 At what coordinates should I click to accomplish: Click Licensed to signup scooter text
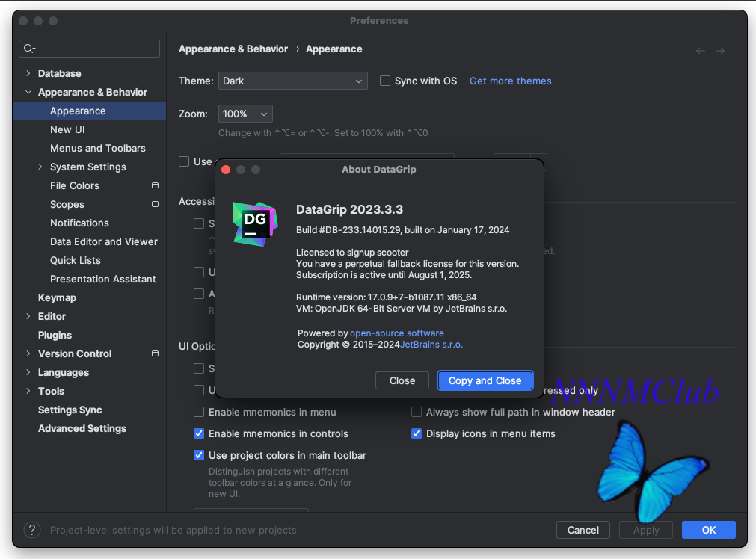coord(352,253)
